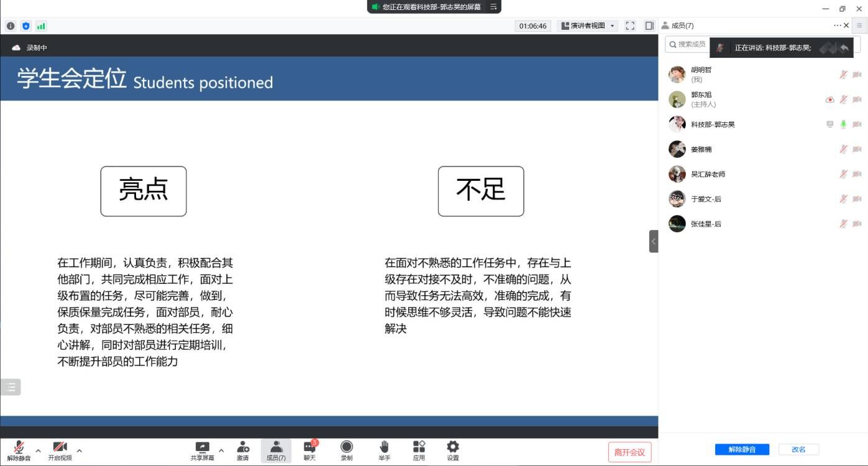The image size is (868, 466).
Task: Open the three-dots menu in members panel
Action: tap(837, 25)
